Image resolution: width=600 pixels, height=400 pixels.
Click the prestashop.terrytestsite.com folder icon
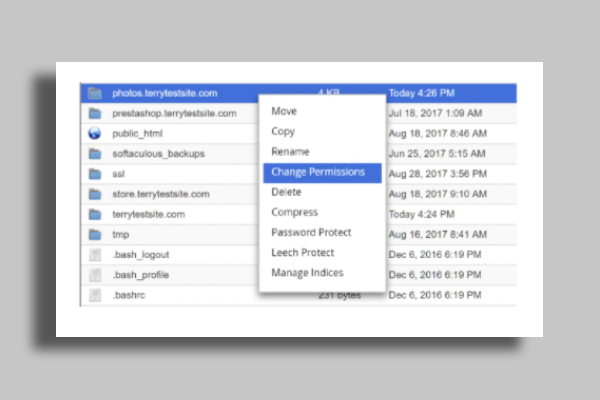(94, 113)
